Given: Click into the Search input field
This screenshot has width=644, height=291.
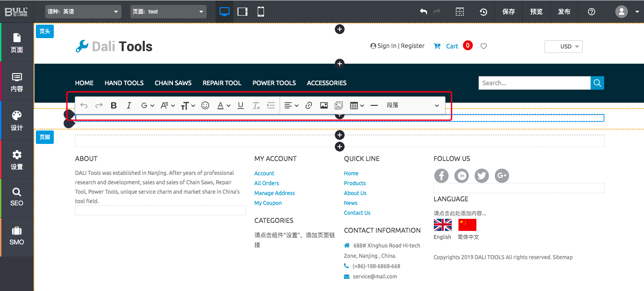Looking at the screenshot, I should [x=534, y=83].
